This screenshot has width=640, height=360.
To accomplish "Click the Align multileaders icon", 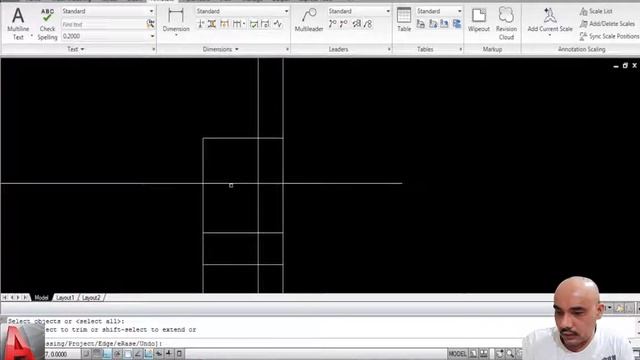I will (357, 24).
